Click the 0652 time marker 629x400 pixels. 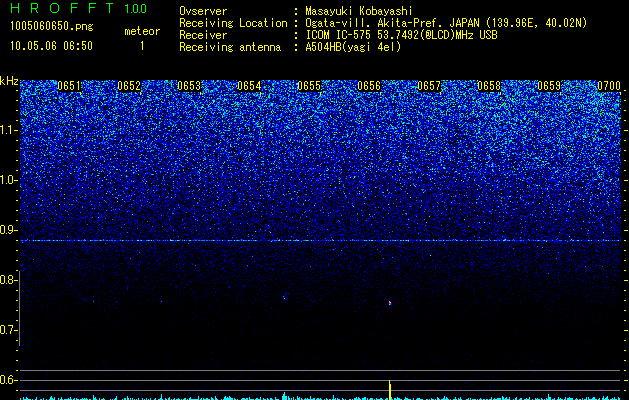point(129,86)
